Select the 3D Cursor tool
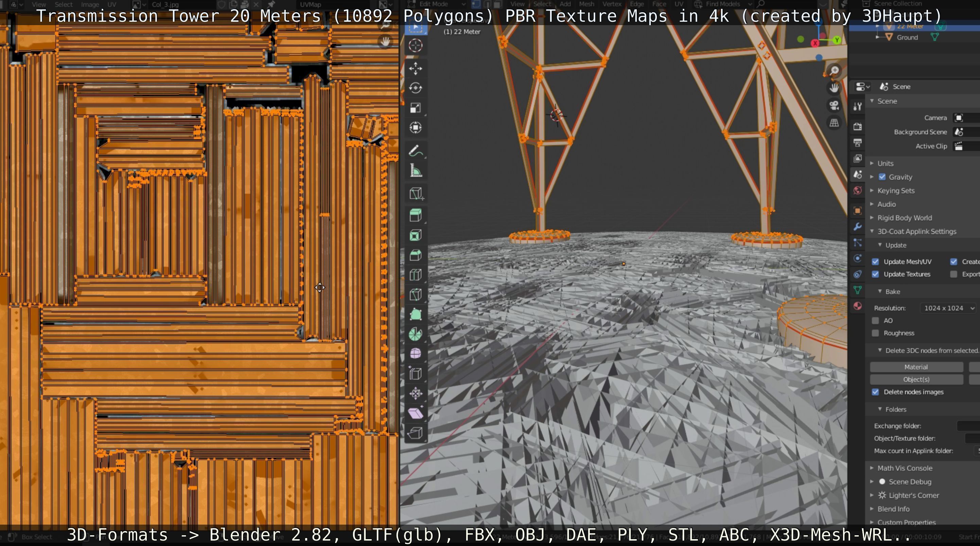Image resolution: width=980 pixels, height=546 pixels. (x=416, y=45)
